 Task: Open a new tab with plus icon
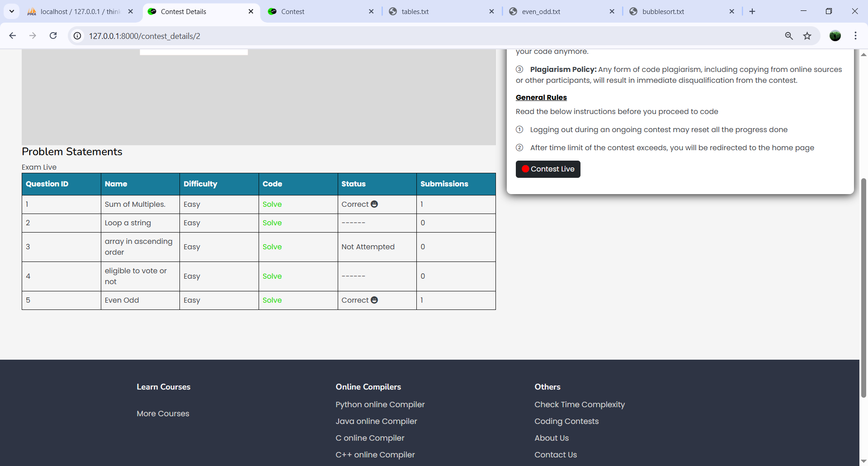pos(752,11)
